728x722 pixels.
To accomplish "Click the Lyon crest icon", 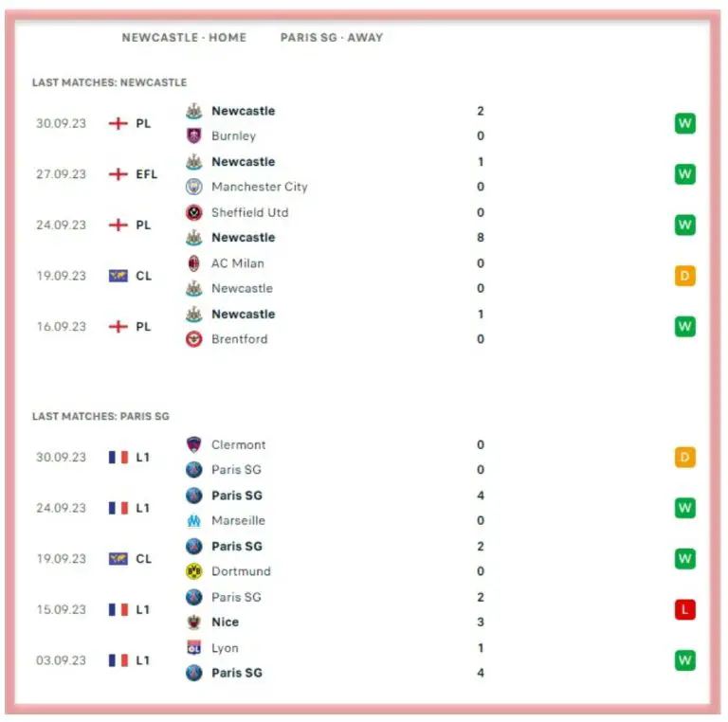I will [x=194, y=648].
